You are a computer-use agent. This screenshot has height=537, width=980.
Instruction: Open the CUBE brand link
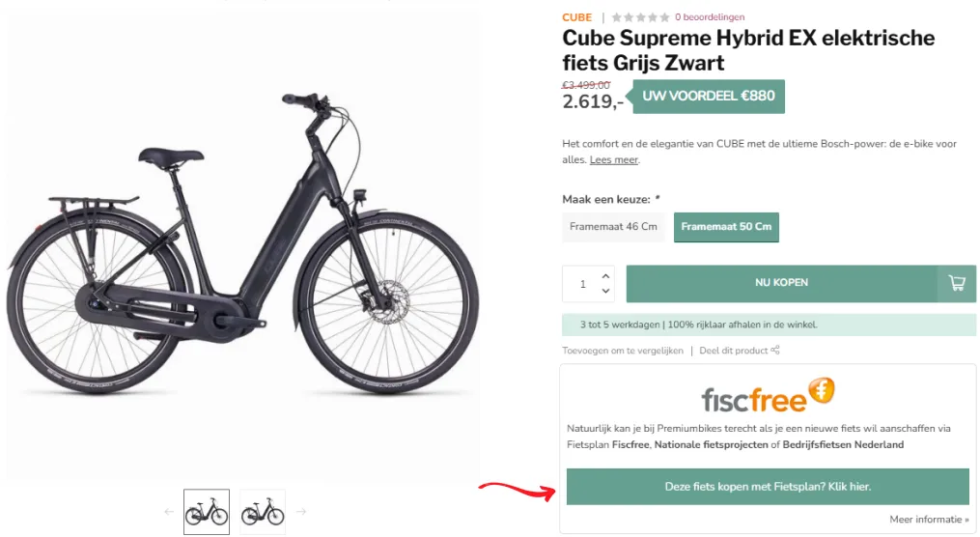(577, 17)
